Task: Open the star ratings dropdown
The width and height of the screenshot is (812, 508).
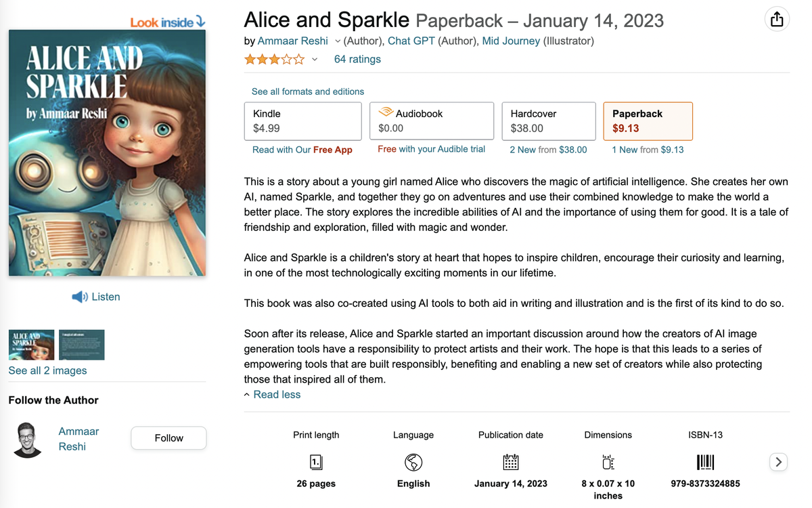Action: coord(314,60)
